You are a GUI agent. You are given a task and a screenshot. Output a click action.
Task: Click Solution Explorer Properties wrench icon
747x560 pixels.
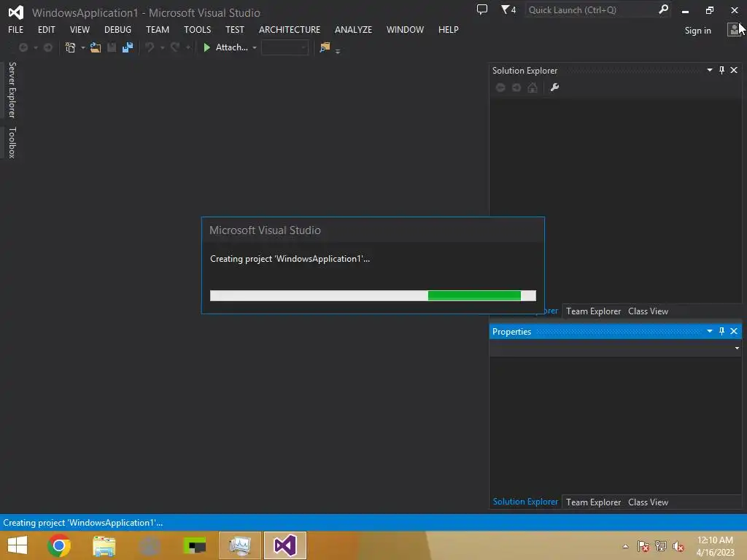pos(554,87)
